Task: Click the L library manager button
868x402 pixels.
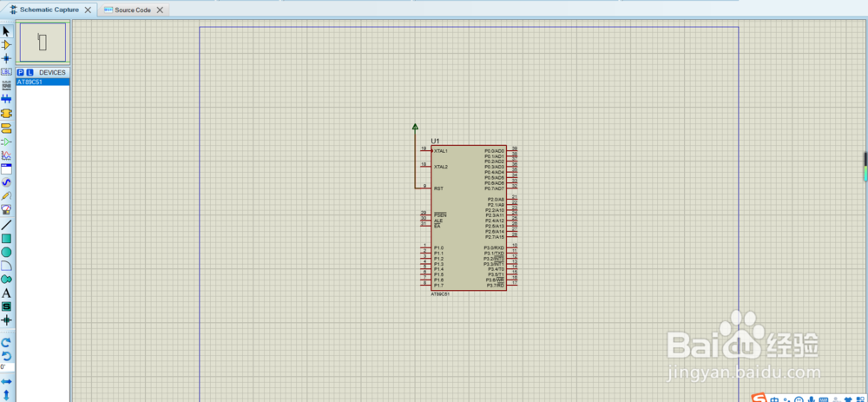Action: [x=30, y=73]
